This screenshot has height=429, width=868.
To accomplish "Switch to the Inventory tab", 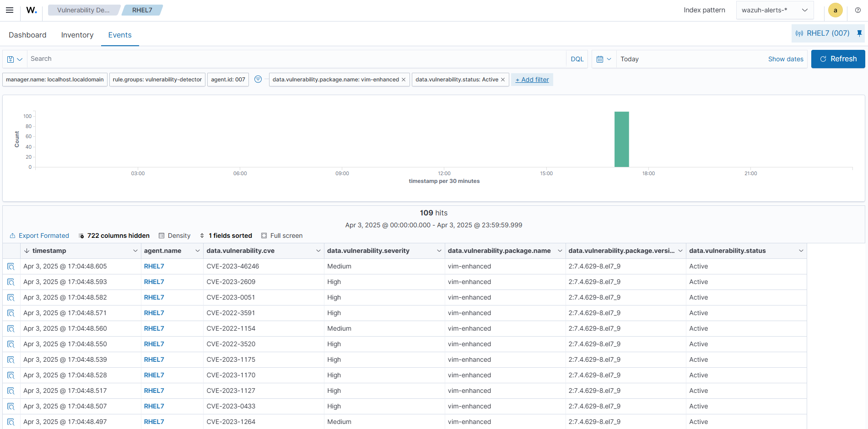I will (77, 35).
